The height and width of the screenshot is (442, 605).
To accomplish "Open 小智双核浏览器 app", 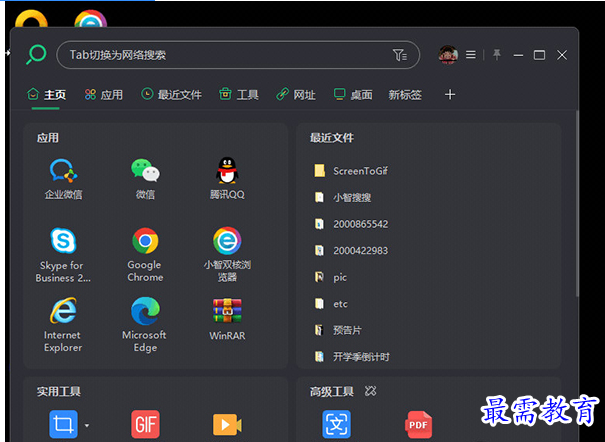I will click(227, 255).
